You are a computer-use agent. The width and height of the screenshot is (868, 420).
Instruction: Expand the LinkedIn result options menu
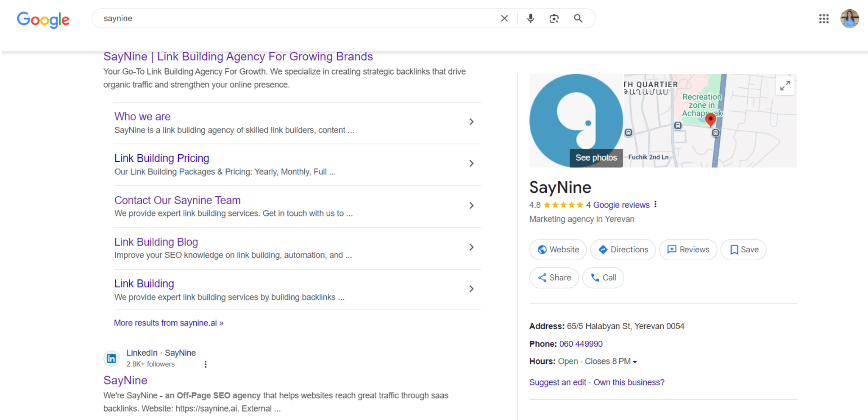[206, 364]
